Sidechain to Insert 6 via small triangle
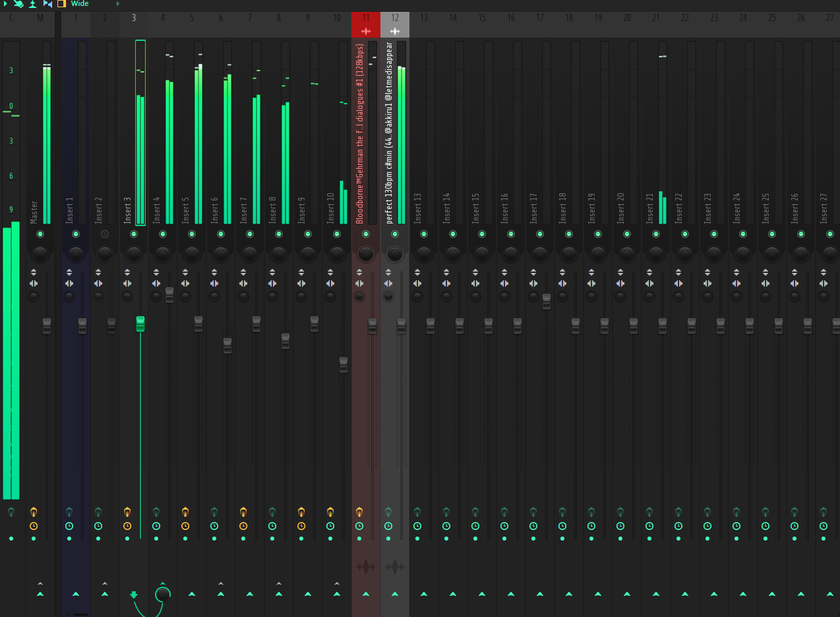The image size is (840, 617). (221, 583)
